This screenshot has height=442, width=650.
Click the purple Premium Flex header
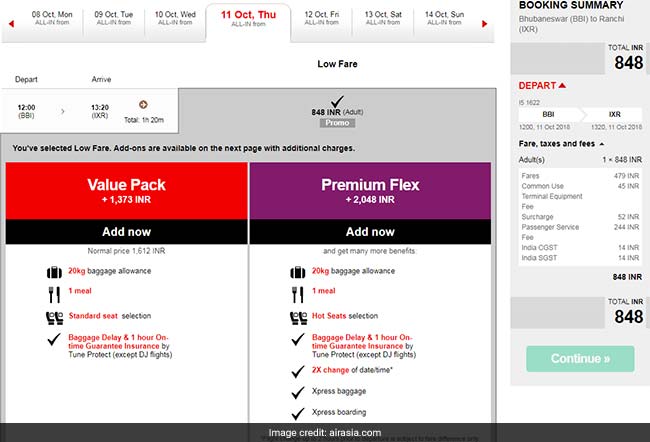click(369, 190)
